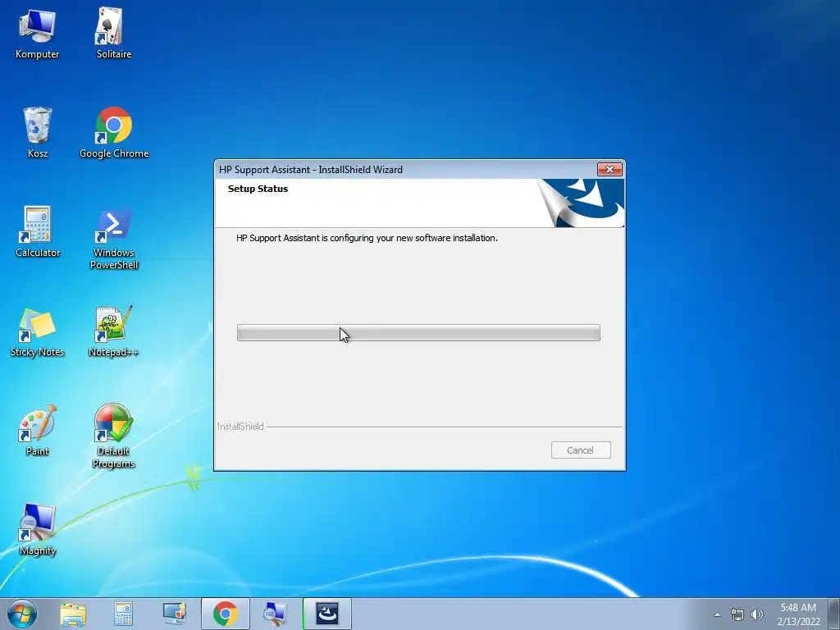Open the clock showing 5:48 AM
The height and width of the screenshot is (630, 840).
point(798,614)
